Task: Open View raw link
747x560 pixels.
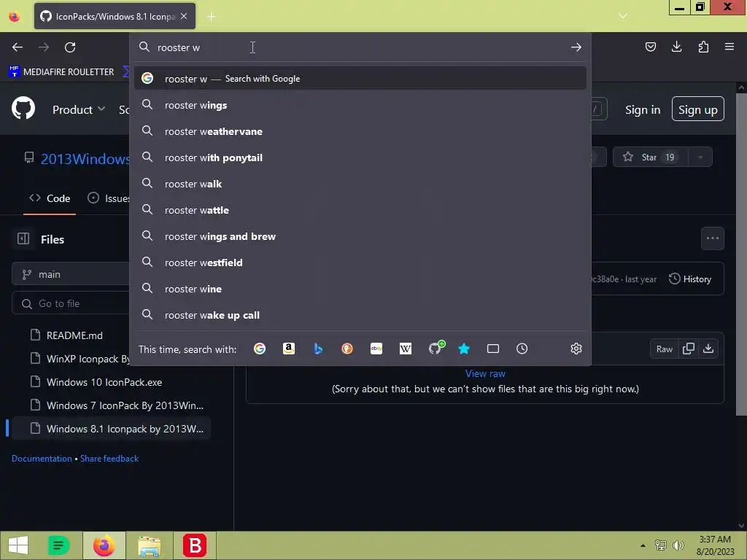Action: coord(485,373)
